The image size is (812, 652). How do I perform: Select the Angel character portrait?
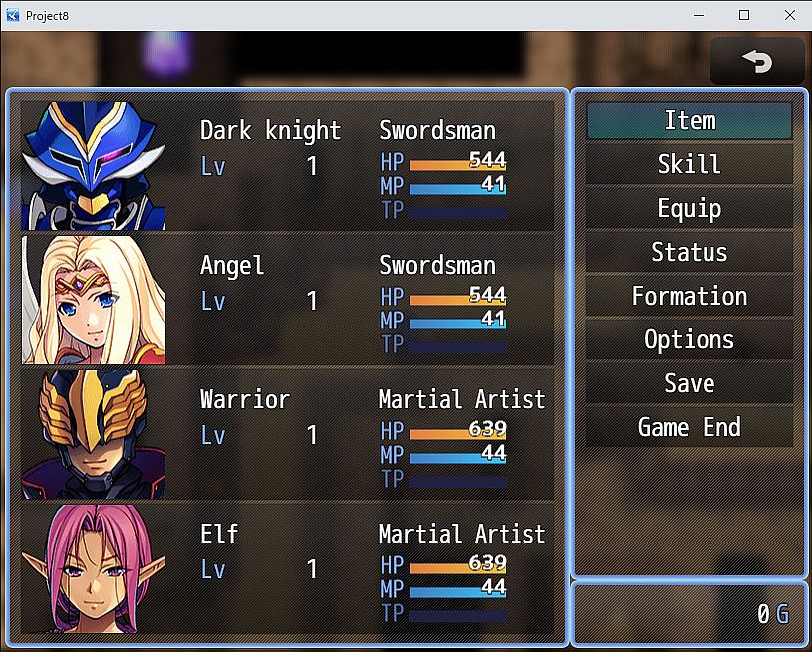[x=94, y=301]
